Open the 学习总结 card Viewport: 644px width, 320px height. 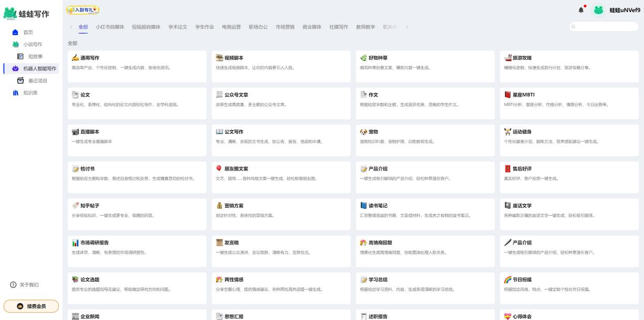click(x=425, y=288)
